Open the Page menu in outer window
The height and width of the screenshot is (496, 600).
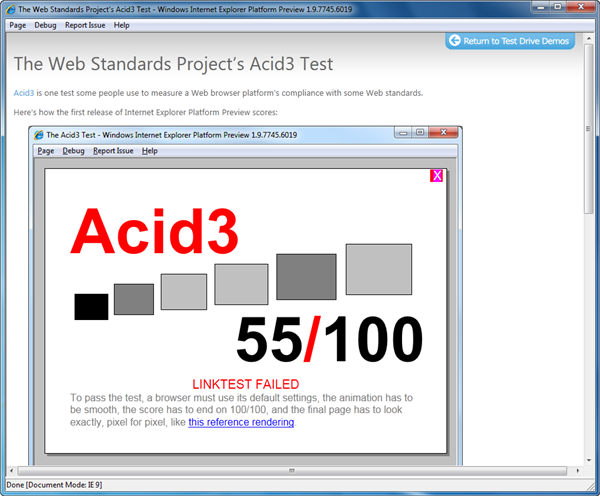pyautogui.click(x=17, y=24)
